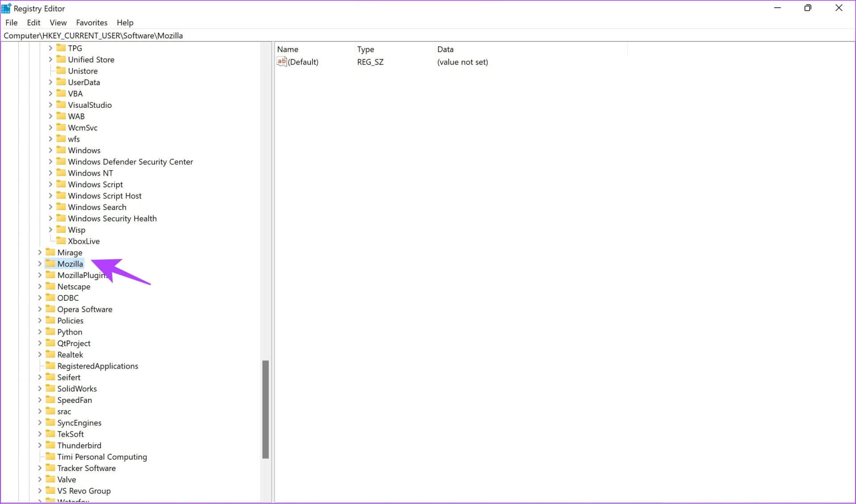Select the VS Revo Group key
Viewport: 856px width, 504px height.
[84, 491]
